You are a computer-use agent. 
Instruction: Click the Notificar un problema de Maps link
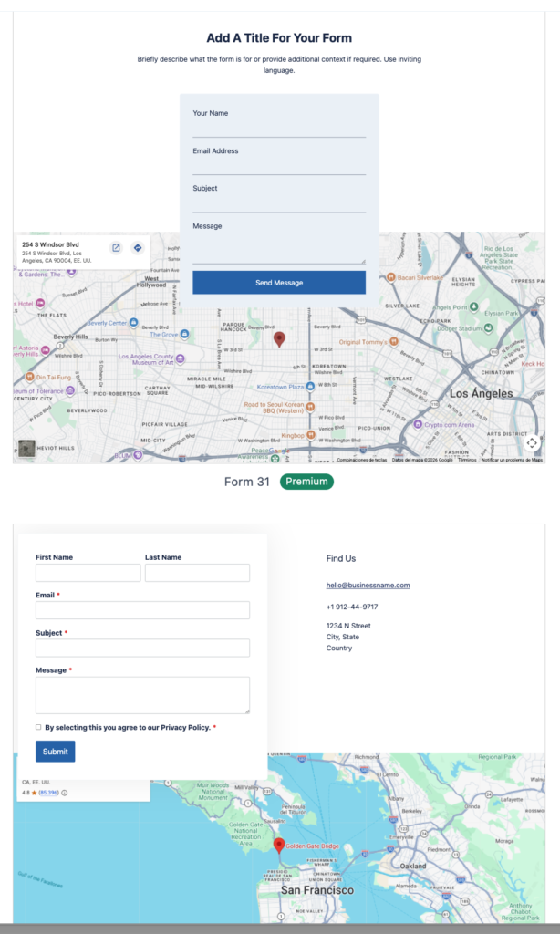(512, 460)
